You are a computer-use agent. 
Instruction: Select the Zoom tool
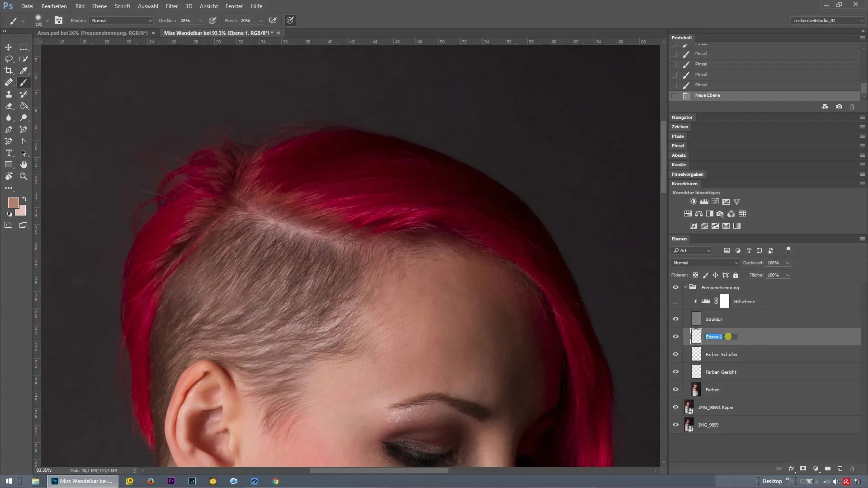tap(24, 176)
